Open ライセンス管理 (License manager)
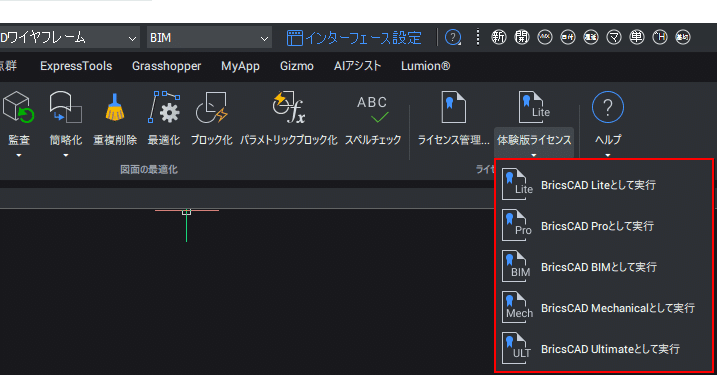The image size is (717, 375). (453, 107)
